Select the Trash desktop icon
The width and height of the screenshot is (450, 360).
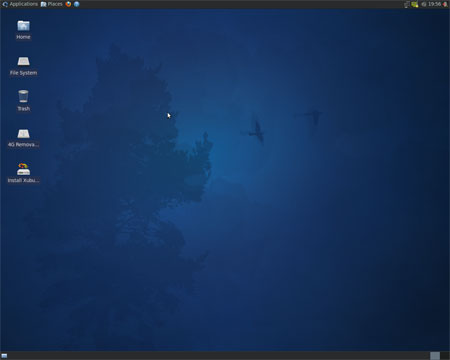[x=23, y=101]
